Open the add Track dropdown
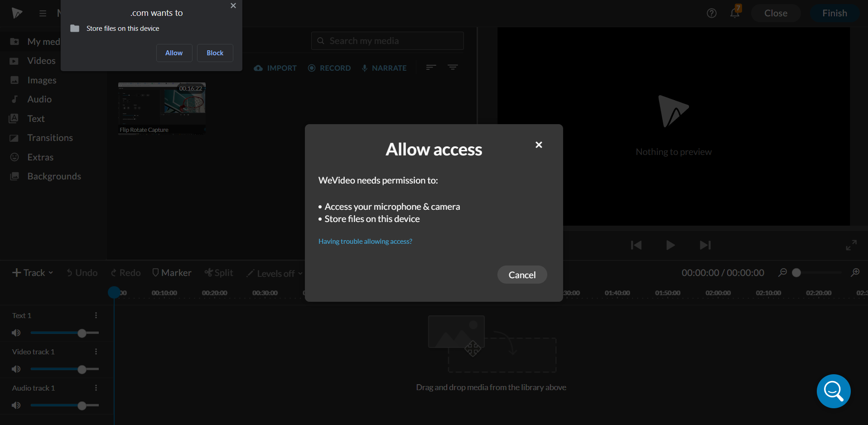This screenshot has height=425, width=868. pos(33,273)
